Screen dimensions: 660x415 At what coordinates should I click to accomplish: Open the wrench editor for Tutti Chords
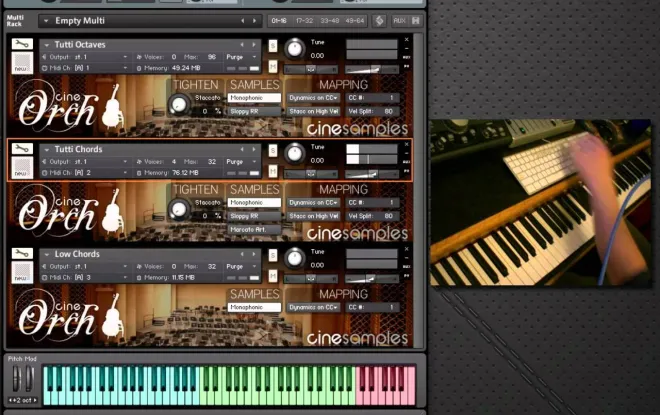22,149
